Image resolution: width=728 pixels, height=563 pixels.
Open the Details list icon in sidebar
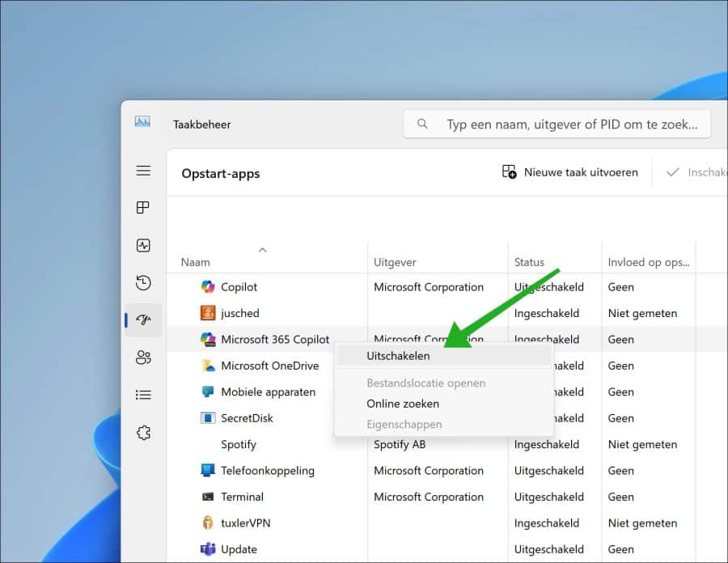[x=143, y=395]
